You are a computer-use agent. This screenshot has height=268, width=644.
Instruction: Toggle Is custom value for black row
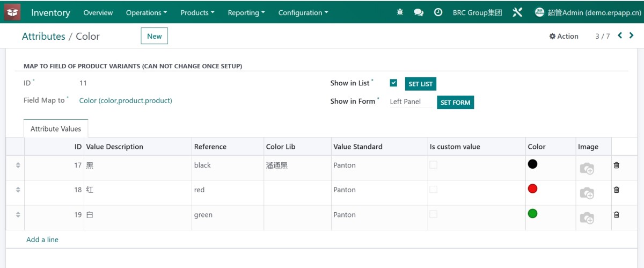pos(433,165)
